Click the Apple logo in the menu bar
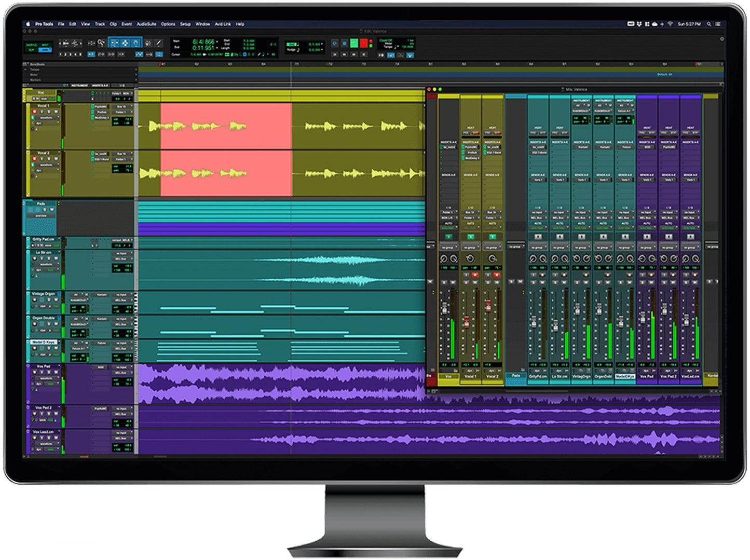 point(28,24)
